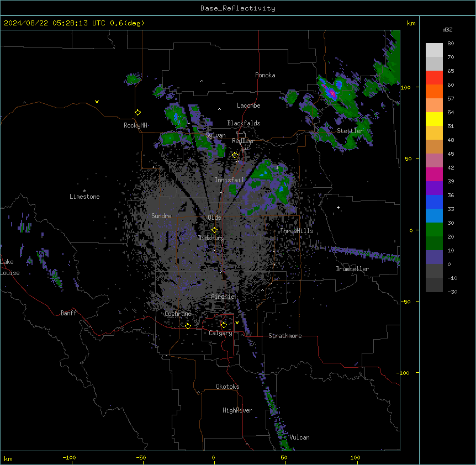Click the Olds label

point(214,218)
